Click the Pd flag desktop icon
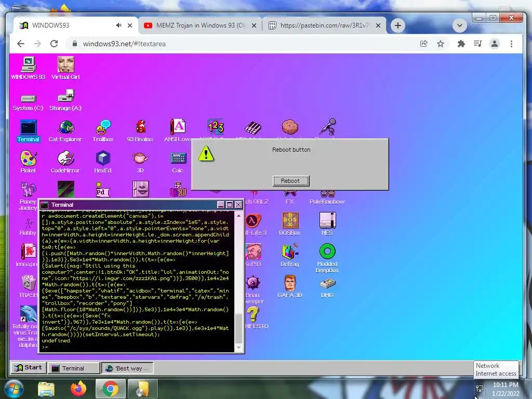The width and height of the screenshot is (532, 399). point(103,190)
